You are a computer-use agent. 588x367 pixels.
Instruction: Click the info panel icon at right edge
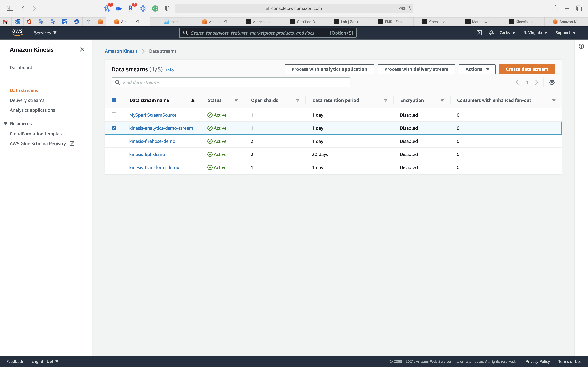click(581, 46)
